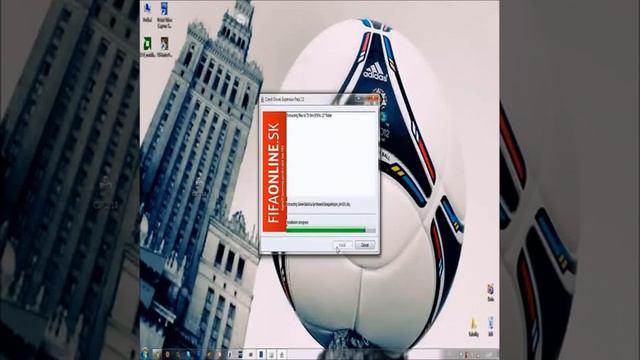Select the desktop icon above Recycle Bin
640x360 pixels.
click(491, 292)
